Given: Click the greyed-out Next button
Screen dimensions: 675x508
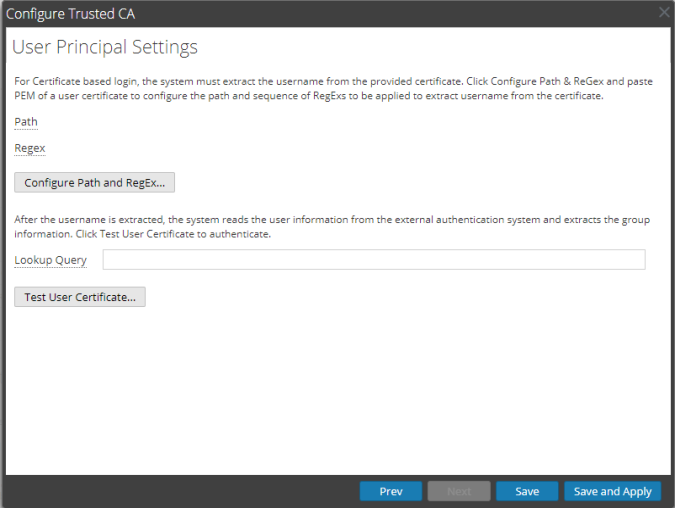Looking at the screenshot, I should tap(459, 491).
